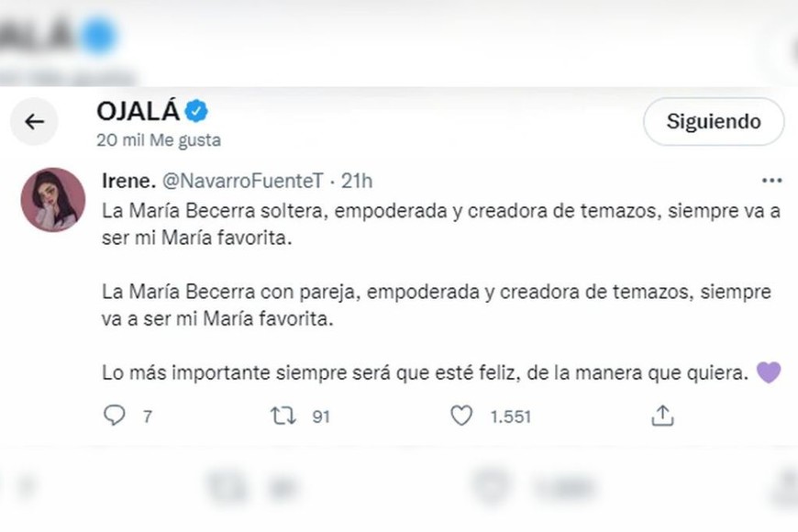Select the OJALÁ header title

138,112
